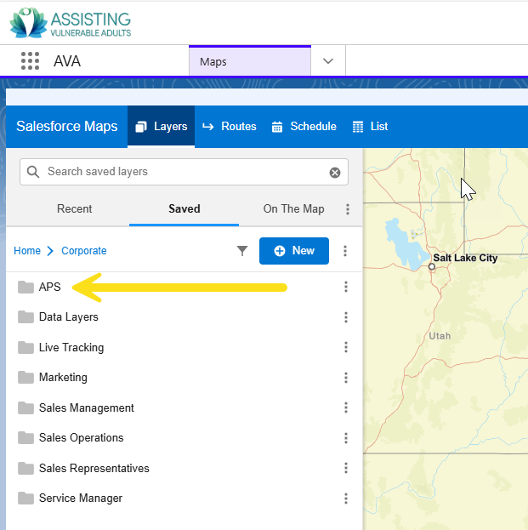The height and width of the screenshot is (530, 528).
Task: Open options menu for Sales Operations folder
Action: point(346,438)
